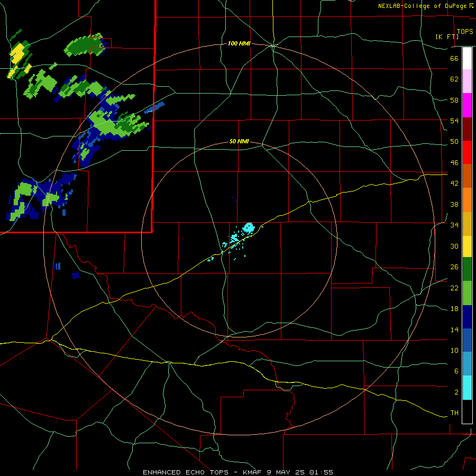
Task: Click the 9 MAY 25 01:55 timestamp
Action: [x=300, y=472]
